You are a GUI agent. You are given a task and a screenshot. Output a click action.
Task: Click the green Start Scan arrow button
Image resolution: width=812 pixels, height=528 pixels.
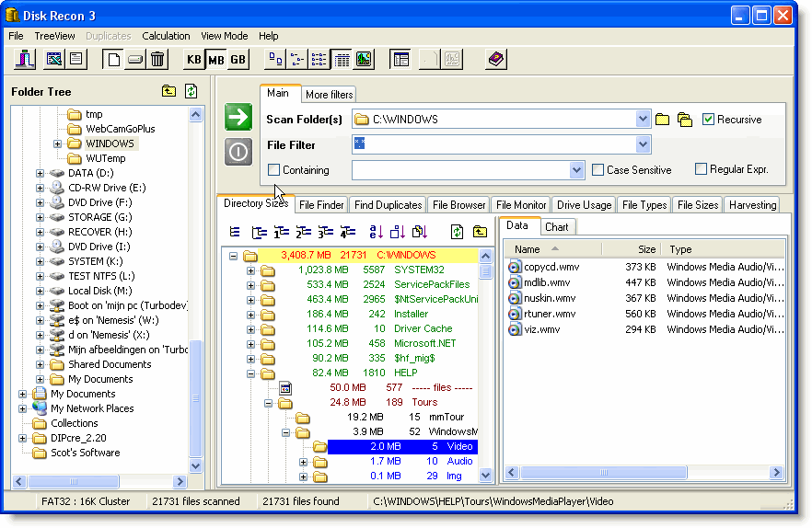(238, 117)
